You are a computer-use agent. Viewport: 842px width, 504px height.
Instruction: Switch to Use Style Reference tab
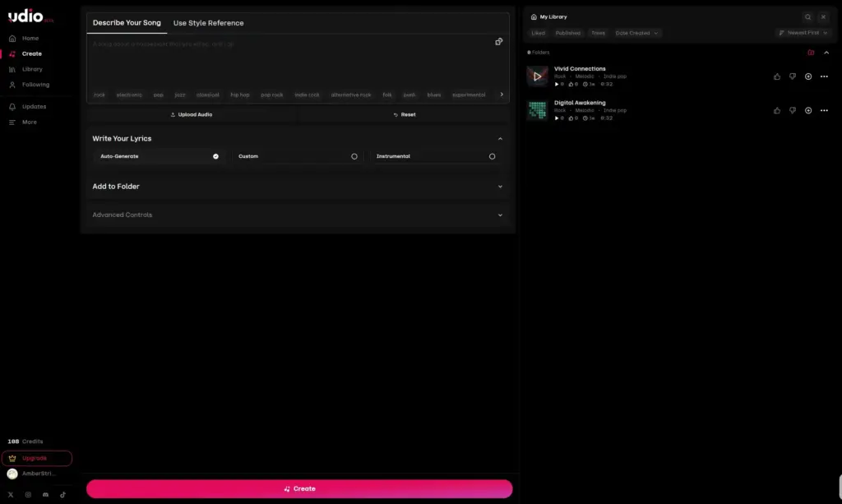coord(208,23)
